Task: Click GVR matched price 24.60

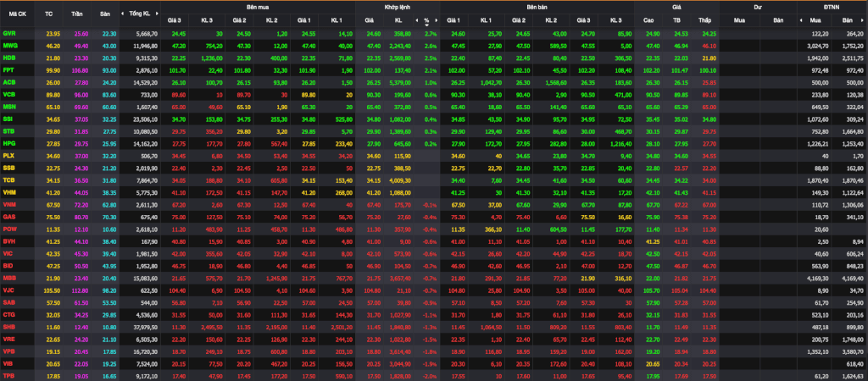Action: click(374, 33)
